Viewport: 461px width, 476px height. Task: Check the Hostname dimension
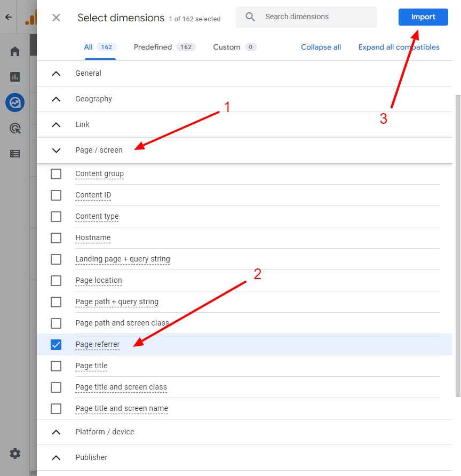coord(56,237)
